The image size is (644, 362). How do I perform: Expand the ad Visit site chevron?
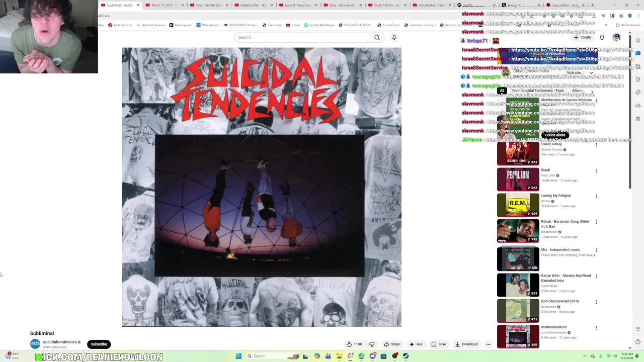(x=591, y=73)
